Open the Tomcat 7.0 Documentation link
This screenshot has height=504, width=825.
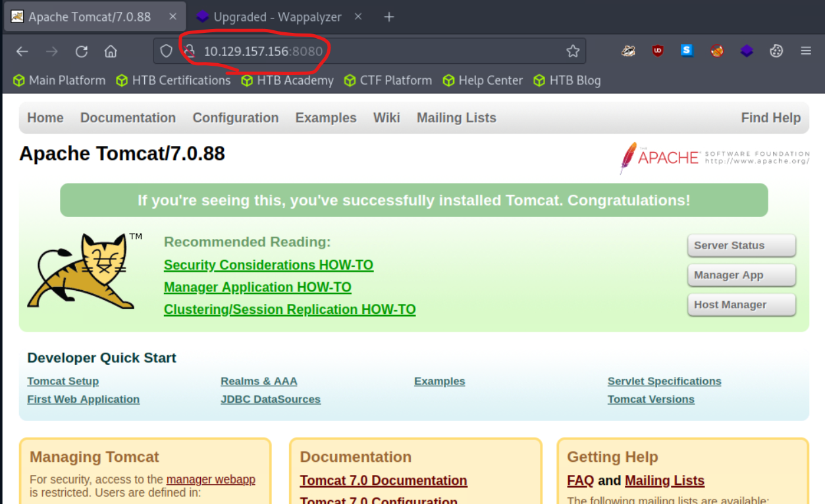click(x=384, y=481)
